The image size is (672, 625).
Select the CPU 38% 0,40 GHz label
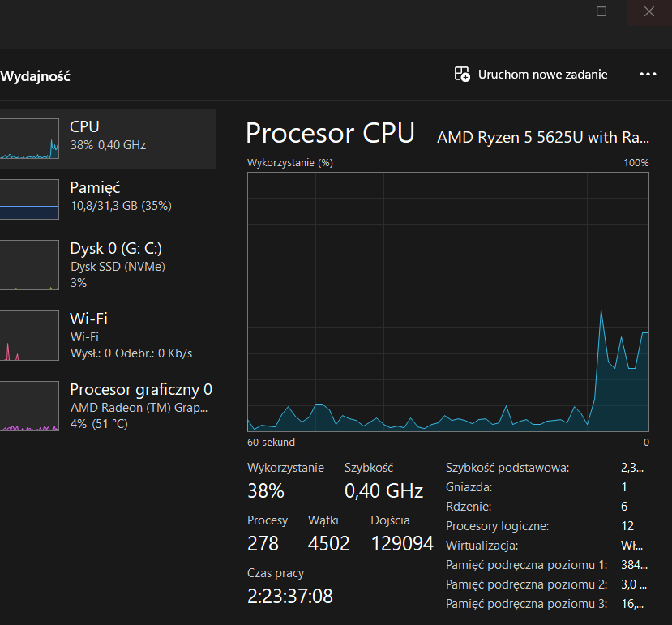tap(108, 136)
